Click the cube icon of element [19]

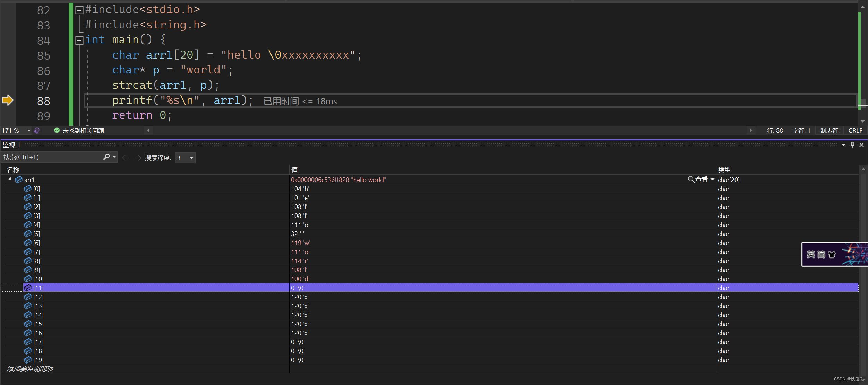coord(28,360)
